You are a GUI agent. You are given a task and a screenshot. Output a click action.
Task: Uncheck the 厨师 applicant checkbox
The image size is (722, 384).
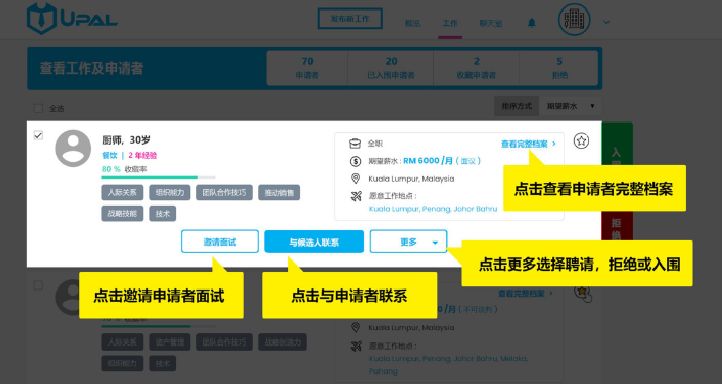point(38,135)
